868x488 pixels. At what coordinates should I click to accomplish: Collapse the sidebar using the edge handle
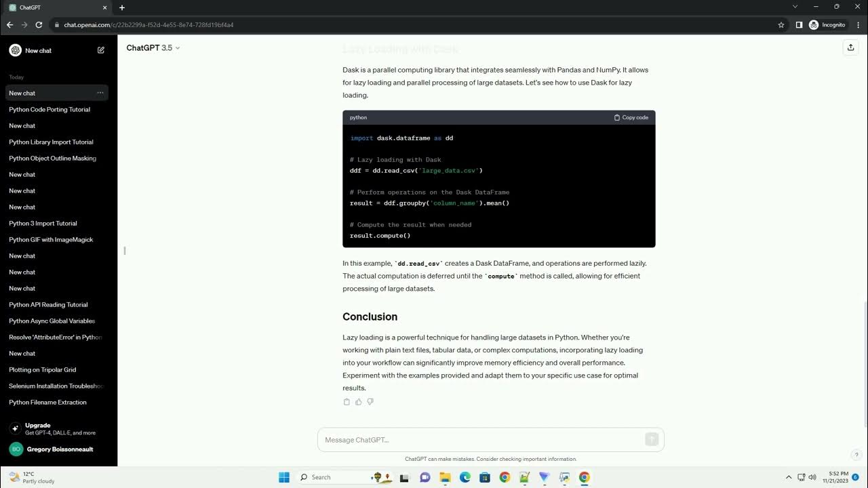point(125,251)
